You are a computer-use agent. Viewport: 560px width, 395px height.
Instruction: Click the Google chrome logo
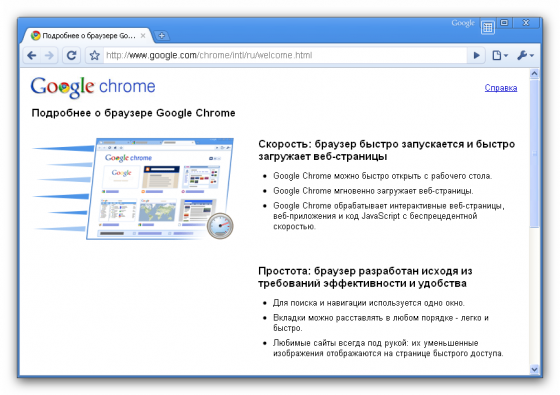(93, 87)
